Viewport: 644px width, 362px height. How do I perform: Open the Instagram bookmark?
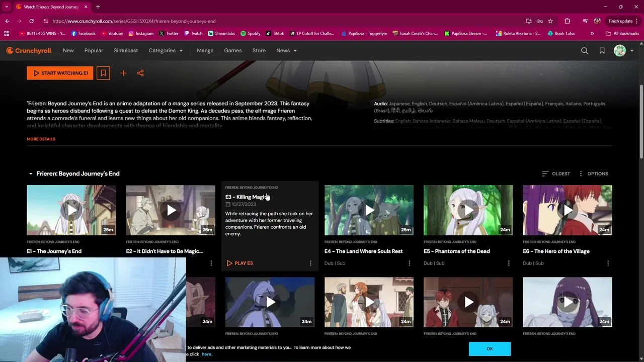point(141,34)
